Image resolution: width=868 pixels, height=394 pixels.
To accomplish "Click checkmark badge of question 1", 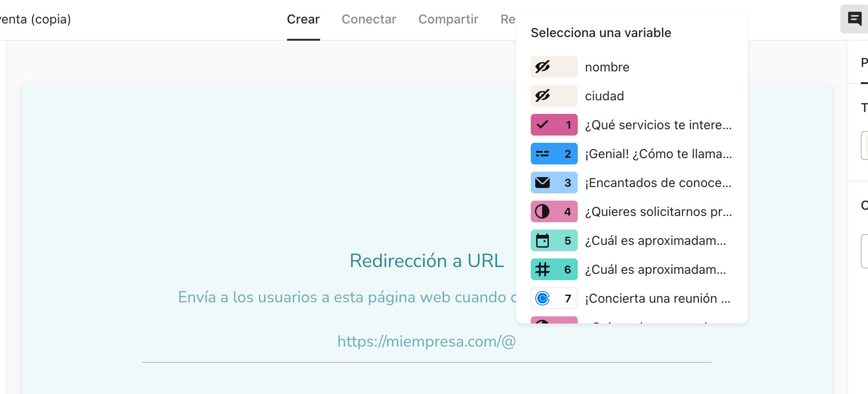I will [554, 125].
